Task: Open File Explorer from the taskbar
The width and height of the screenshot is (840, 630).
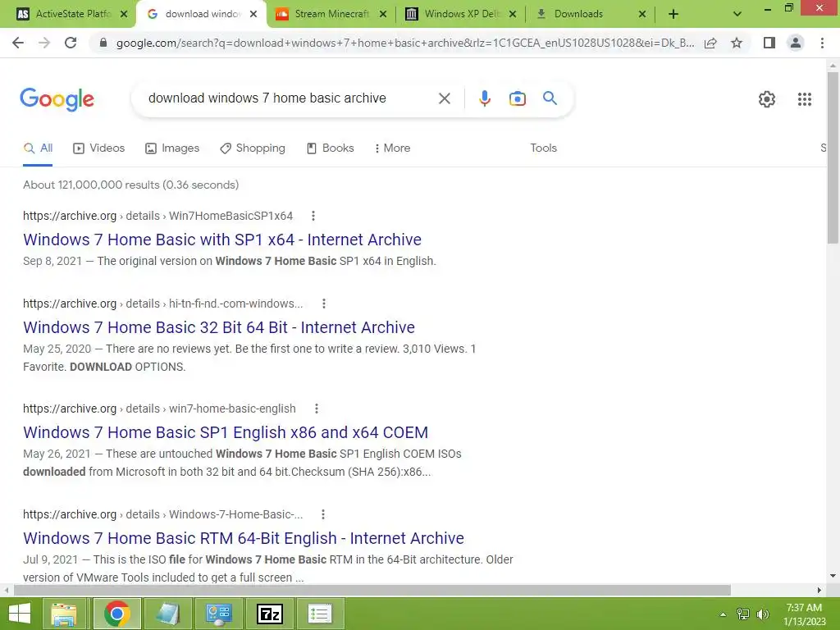Action: click(x=64, y=614)
